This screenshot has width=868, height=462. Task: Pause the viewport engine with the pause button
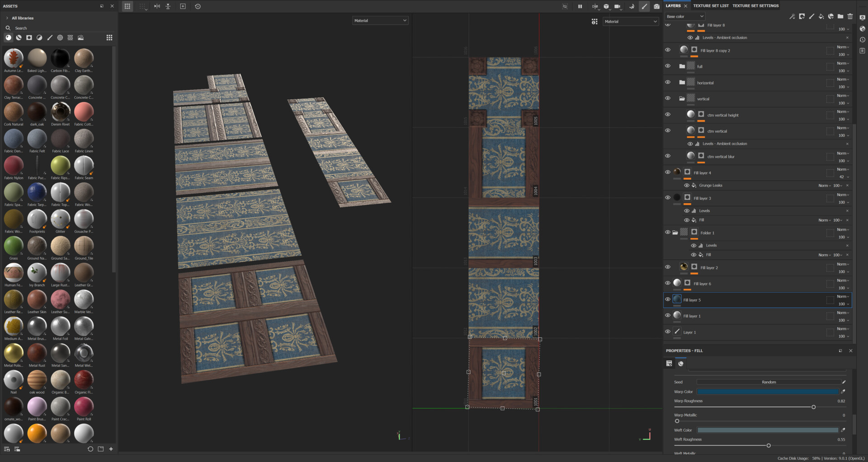pyautogui.click(x=580, y=6)
